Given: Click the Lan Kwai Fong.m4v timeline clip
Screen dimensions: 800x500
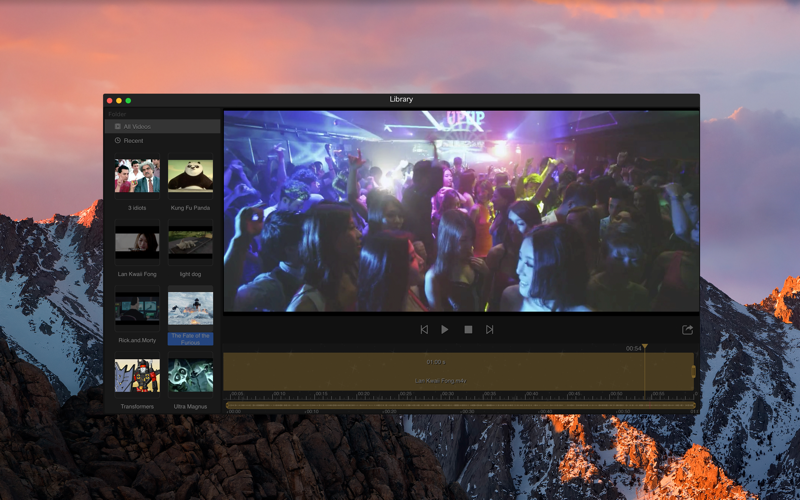Looking at the screenshot, I should point(459,372).
